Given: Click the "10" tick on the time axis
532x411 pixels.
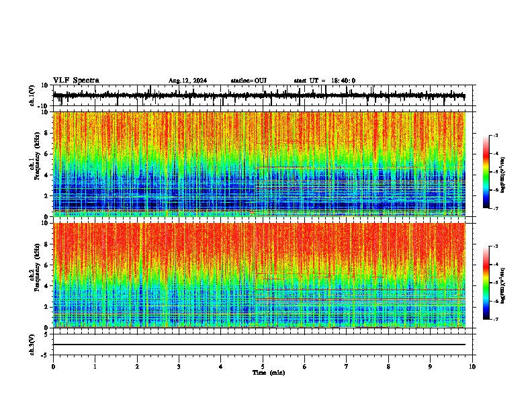Looking at the screenshot, I should [472, 367].
